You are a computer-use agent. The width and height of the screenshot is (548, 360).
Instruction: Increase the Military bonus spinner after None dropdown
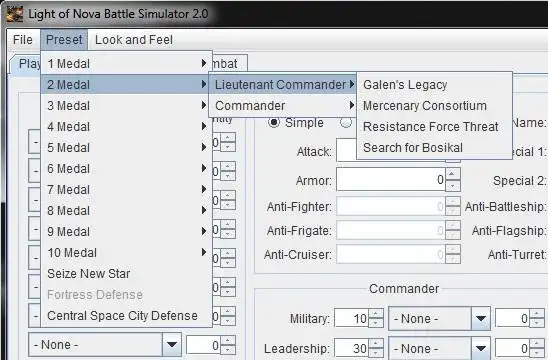(x=537, y=314)
